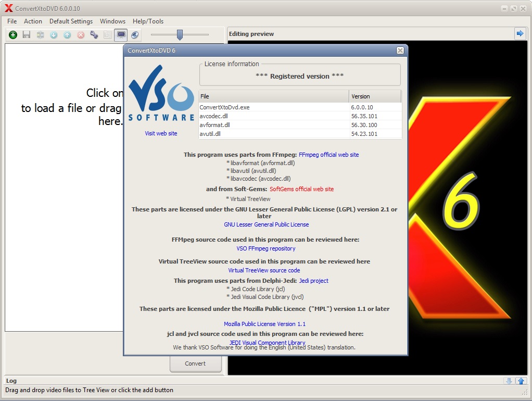Close the ConvertXtoDVD 6 about dialog
This screenshot has width=532, height=401.
(x=400, y=50)
